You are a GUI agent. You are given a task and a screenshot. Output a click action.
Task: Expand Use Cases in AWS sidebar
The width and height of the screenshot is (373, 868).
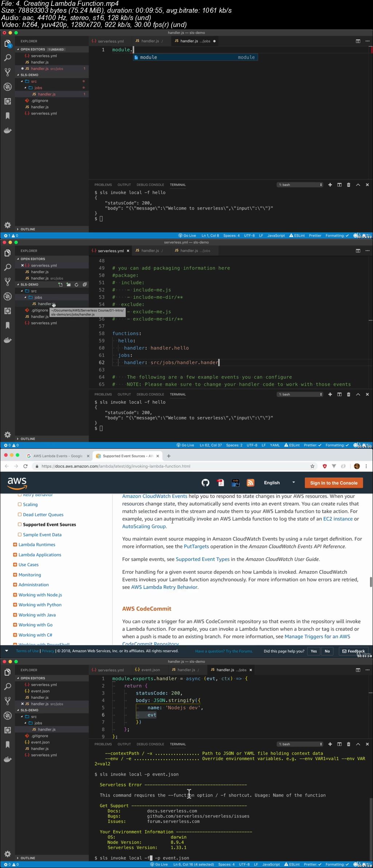tap(15, 565)
